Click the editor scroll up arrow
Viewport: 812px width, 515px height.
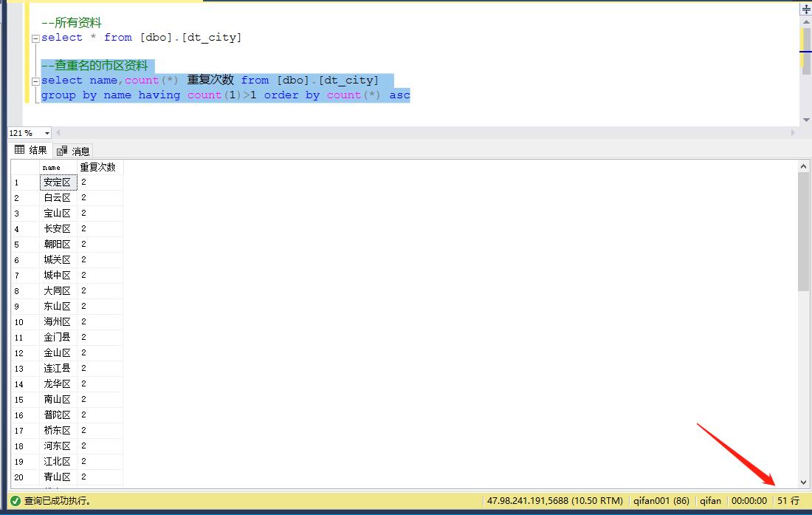(805, 23)
